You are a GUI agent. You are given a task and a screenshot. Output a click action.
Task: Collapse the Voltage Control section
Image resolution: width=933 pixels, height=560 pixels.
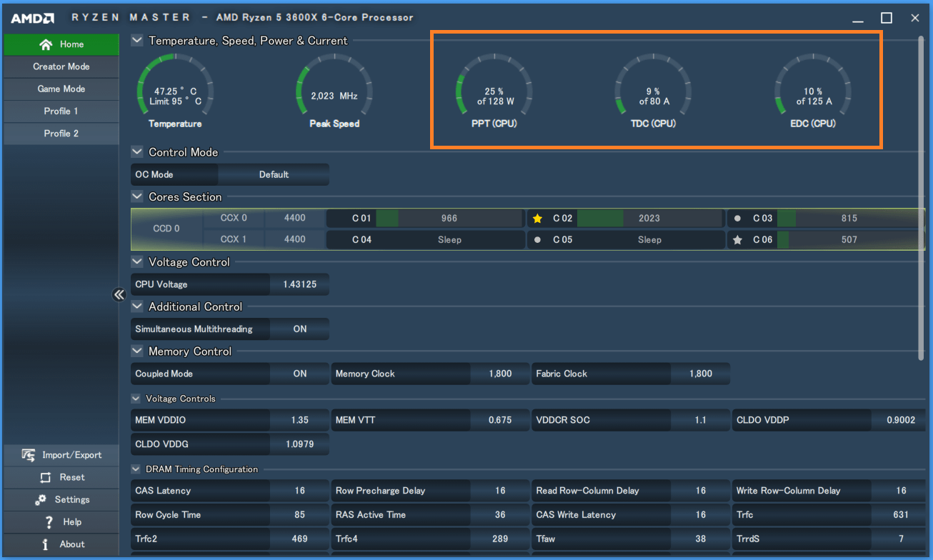pyautogui.click(x=137, y=262)
